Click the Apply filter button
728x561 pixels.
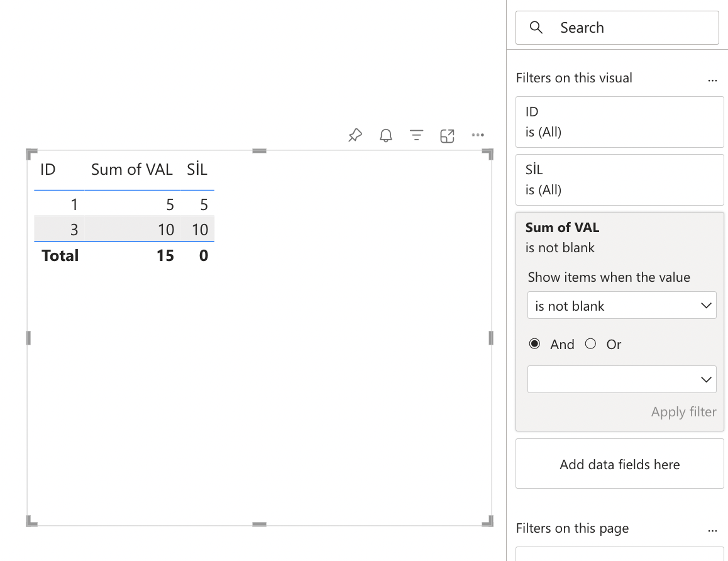(683, 412)
